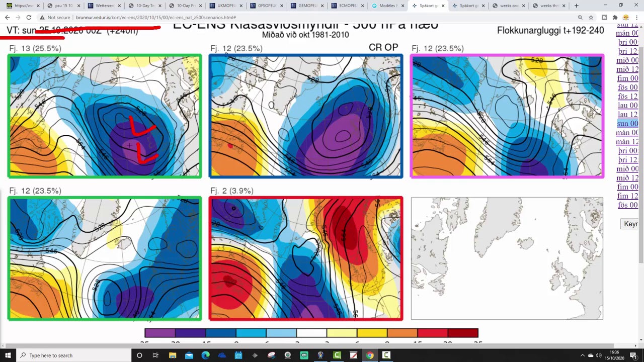Click the address bar URL
This screenshot has width=644, height=362.
(156, 17)
